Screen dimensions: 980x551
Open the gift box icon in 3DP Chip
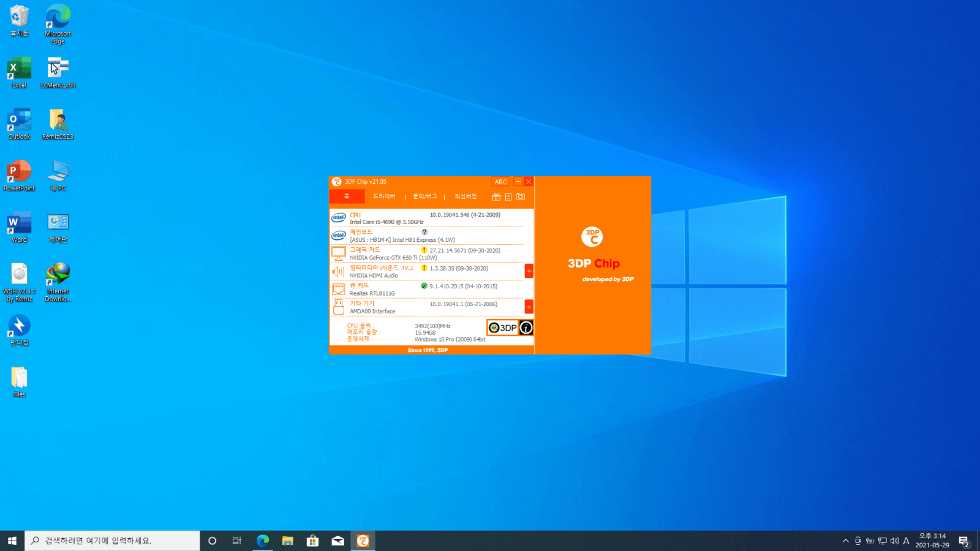pyautogui.click(x=496, y=197)
